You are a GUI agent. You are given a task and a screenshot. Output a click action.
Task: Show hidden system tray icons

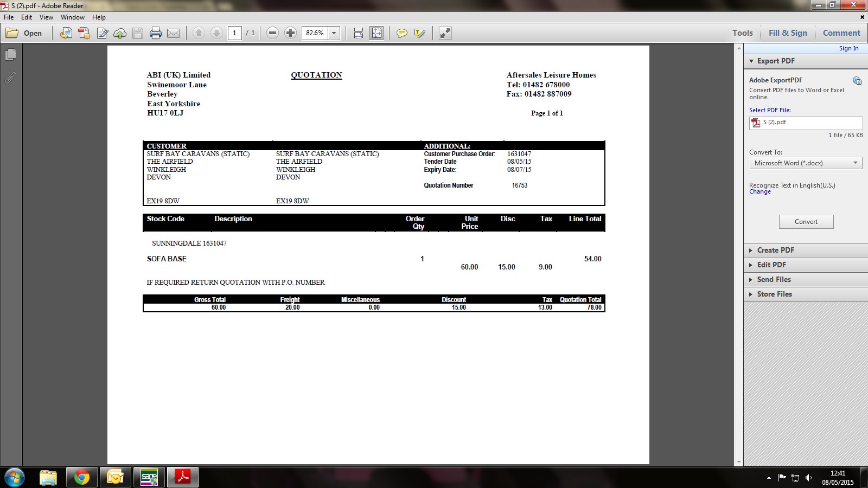(x=769, y=478)
